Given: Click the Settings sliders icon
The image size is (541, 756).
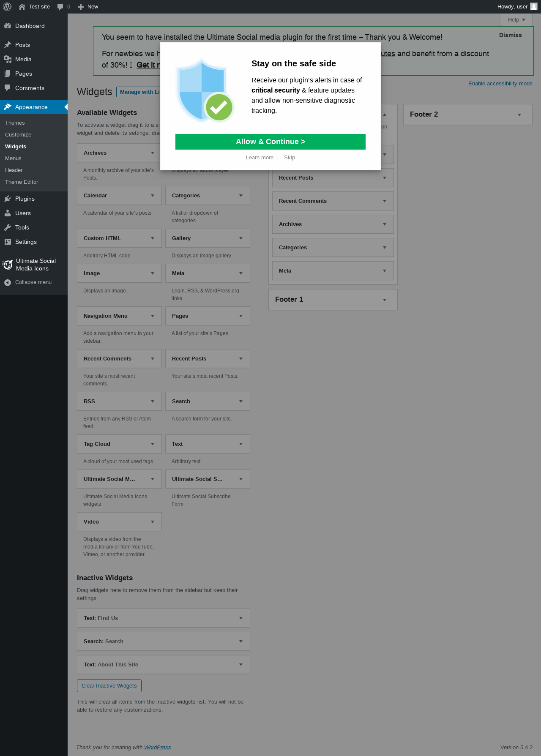Looking at the screenshot, I should (x=8, y=242).
